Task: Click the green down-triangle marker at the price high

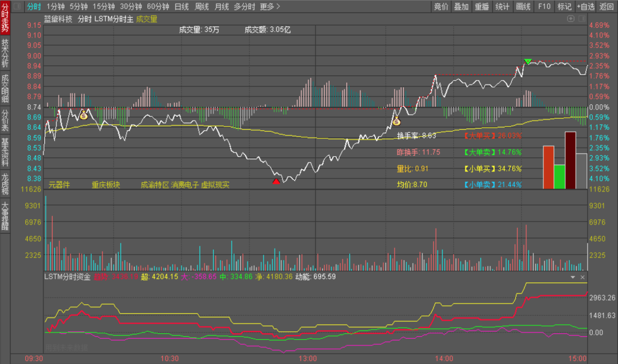Action: point(528,62)
